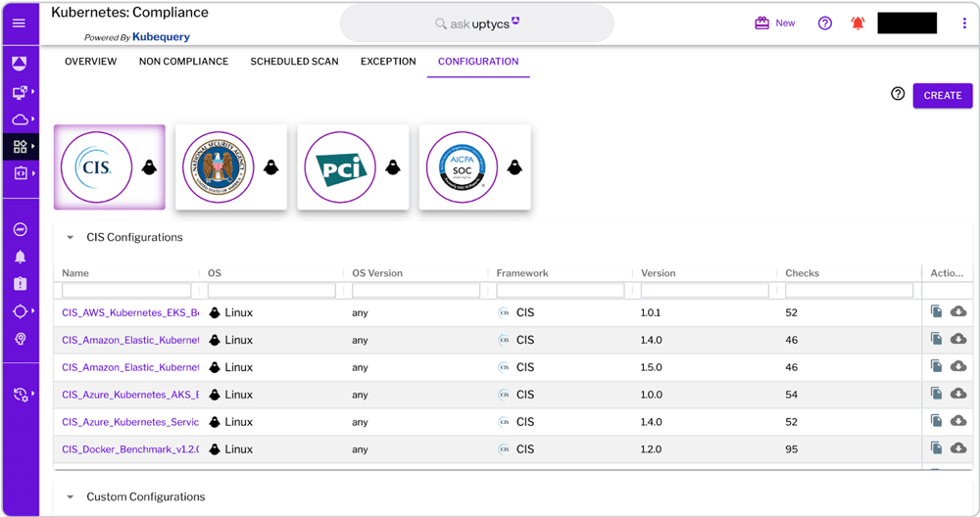Open the CIS_Azure_Kubernetes_Service link
The height and width of the screenshot is (517, 980).
point(130,422)
